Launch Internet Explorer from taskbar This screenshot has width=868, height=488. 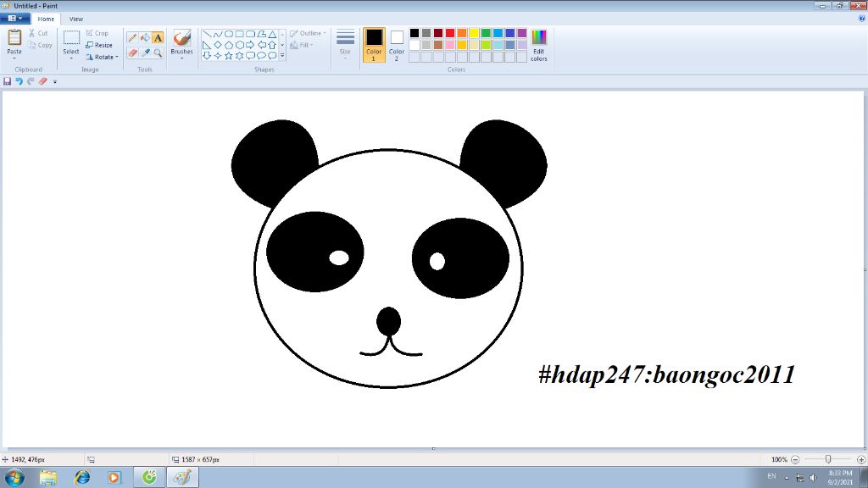point(82,477)
